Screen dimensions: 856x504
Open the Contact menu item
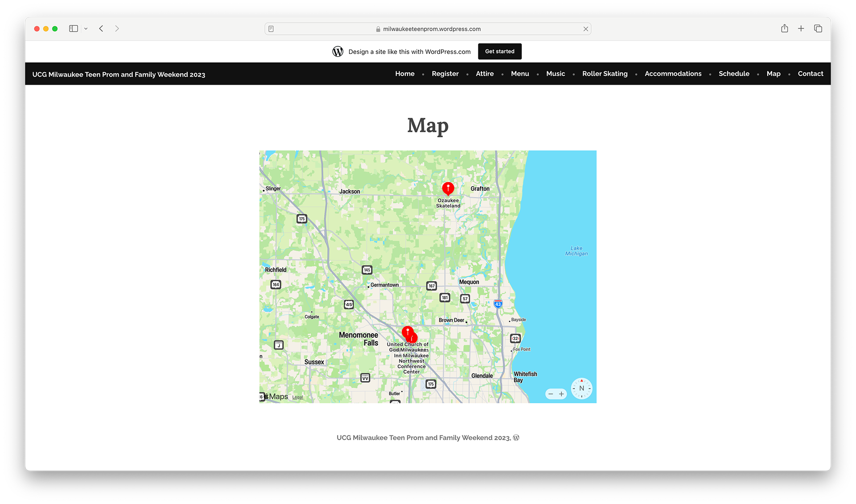(x=810, y=74)
